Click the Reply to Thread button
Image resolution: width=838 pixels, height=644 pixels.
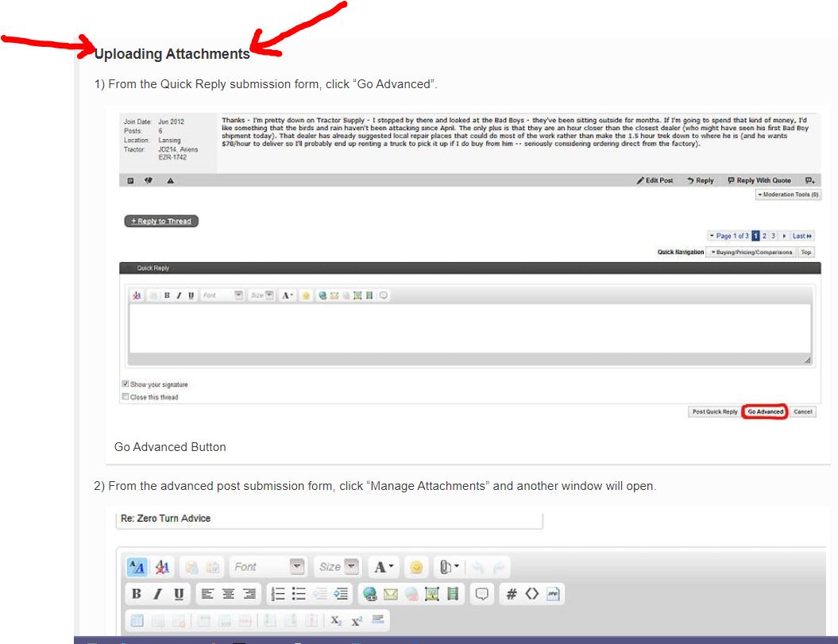(x=161, y=222)
